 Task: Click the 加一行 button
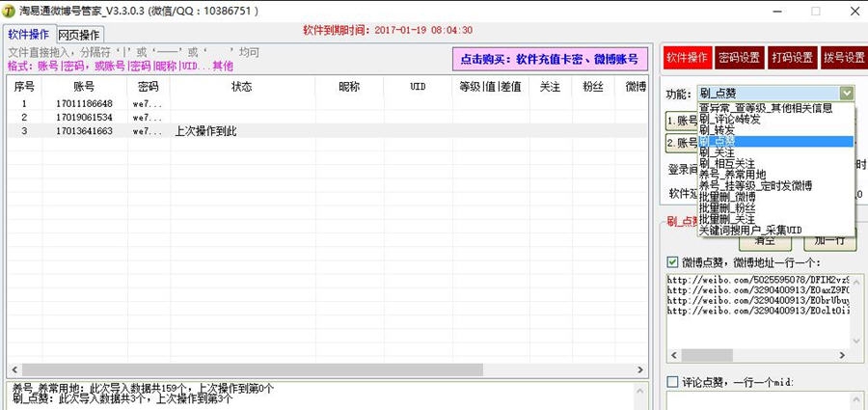pyautogui.click(x=830, y=243)
